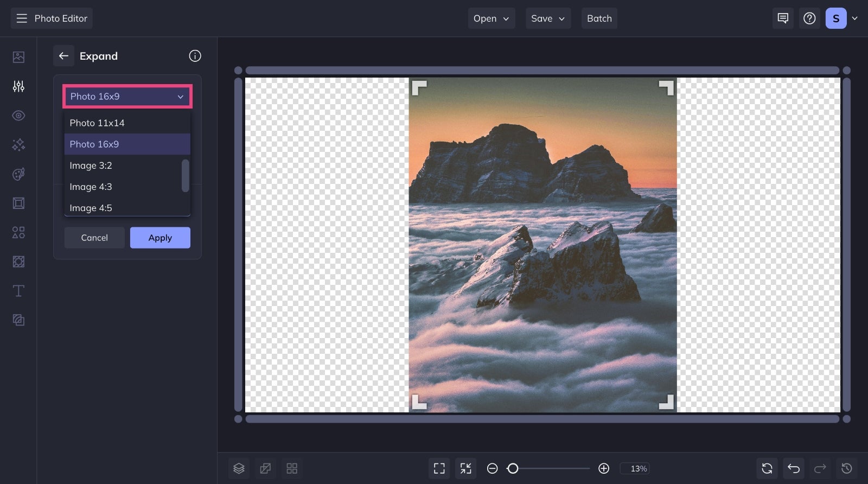Expand the Open menu
The width and height of the screenshot is (868, 484).
click(x=492, y=18)
